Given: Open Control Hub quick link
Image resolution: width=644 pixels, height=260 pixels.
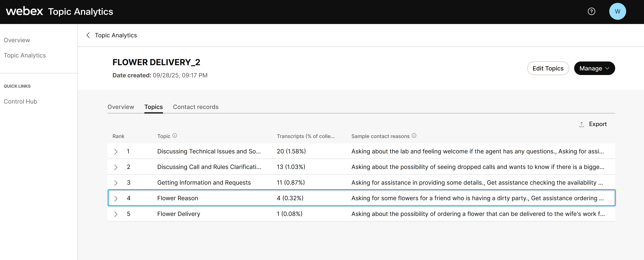Looking at the screenshot, I should tap(21, 101).
